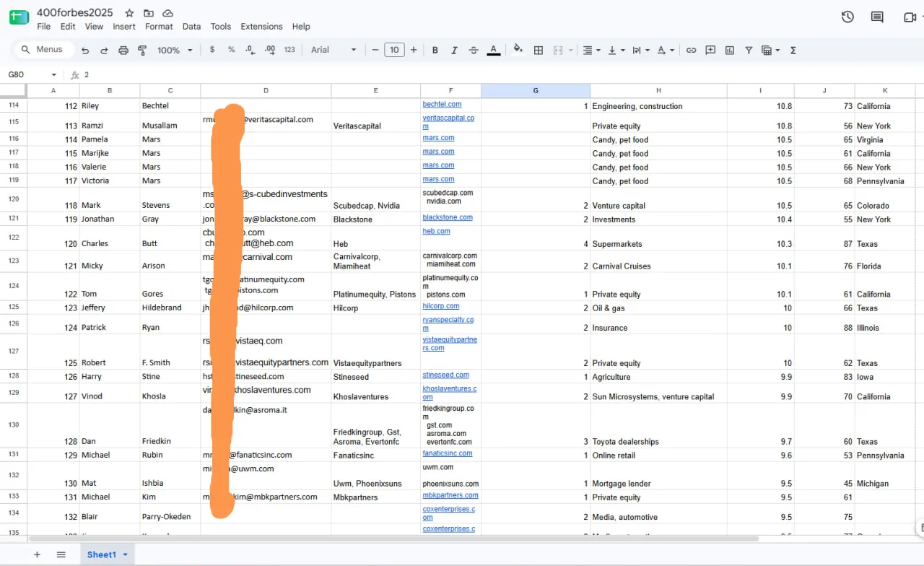
Task: Insert a comment from toolbar
Action: coord(710,50)
